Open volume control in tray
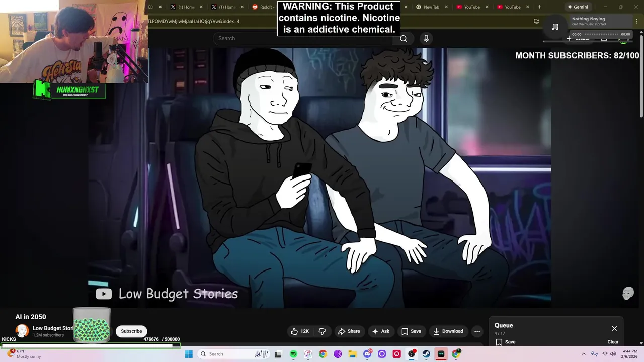 [613, 354]
